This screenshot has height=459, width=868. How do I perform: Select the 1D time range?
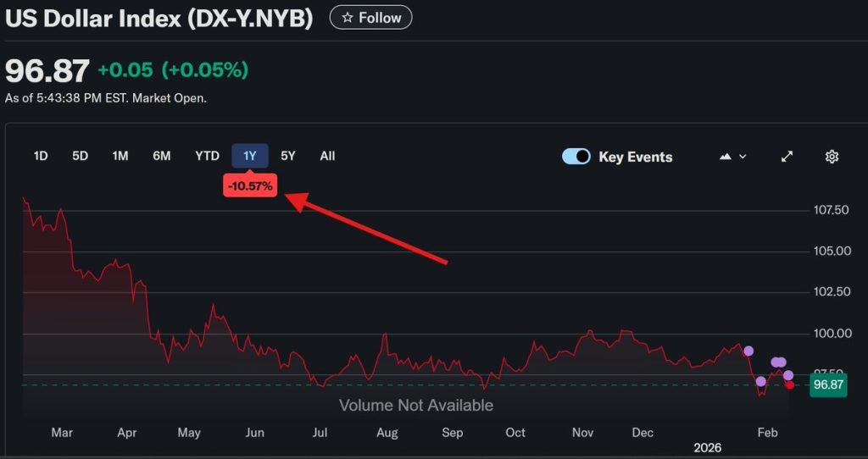tap(41, 156)
